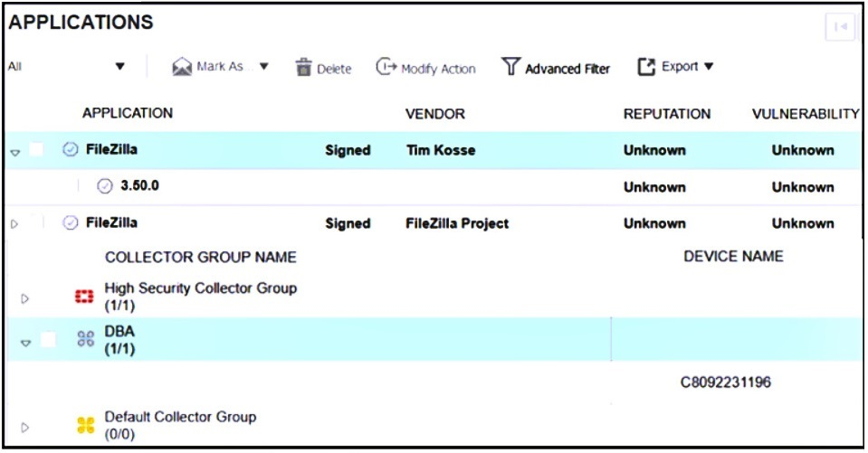Collapse the Tim Kosse FileZilla row

coord(14,152)
